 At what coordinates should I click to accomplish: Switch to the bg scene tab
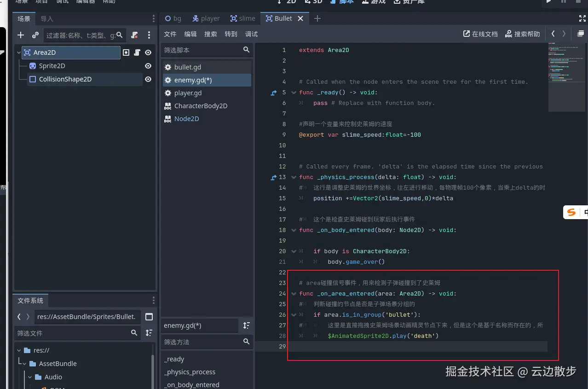(173, 18)
